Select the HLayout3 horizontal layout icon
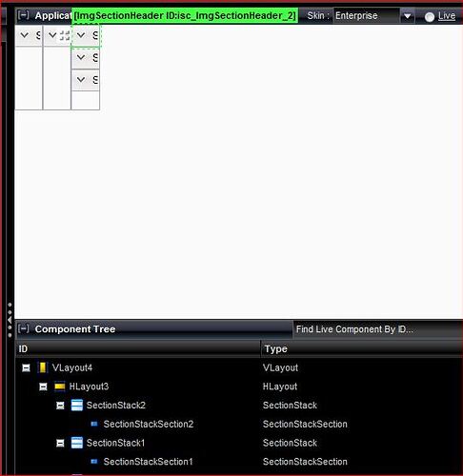Image resolution: width=463 pixels, height=476 pixels. 60,387
